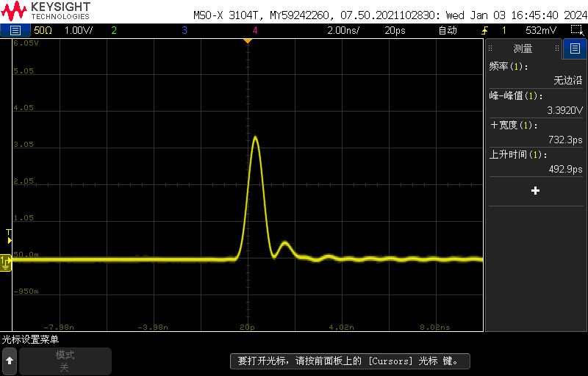
Task: Toggle channel 2 on
Action: tap(113, 30)
